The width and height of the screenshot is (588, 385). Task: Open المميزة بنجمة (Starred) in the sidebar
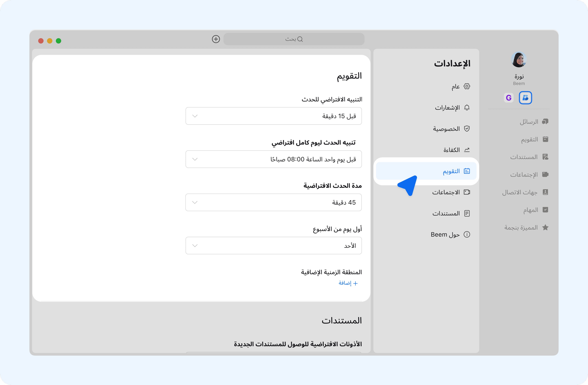pos(526,227)
